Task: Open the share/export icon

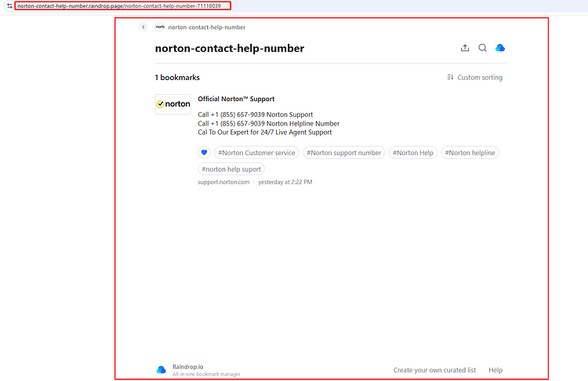Action: click(465, 48)
